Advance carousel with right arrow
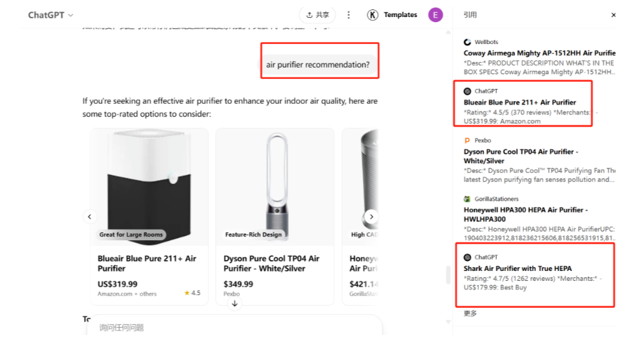 371,217
